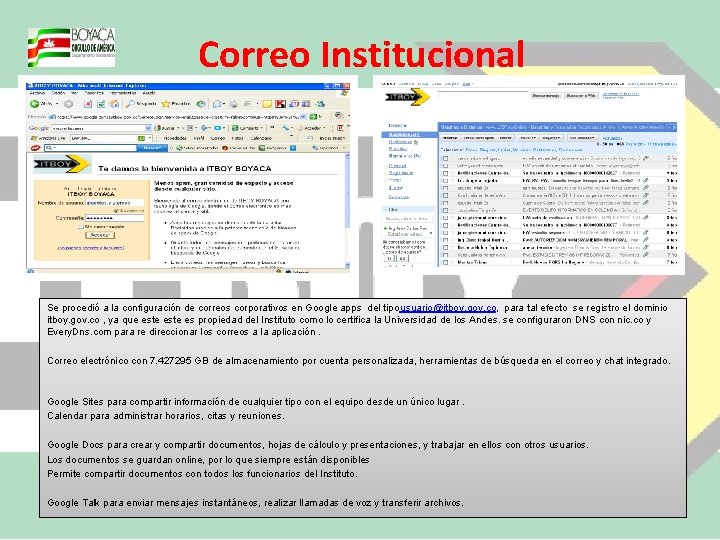Viewport: 720px width, 540px height.
Task: Select checkbox on the last visible inbox message
Action: click(445, 262)
